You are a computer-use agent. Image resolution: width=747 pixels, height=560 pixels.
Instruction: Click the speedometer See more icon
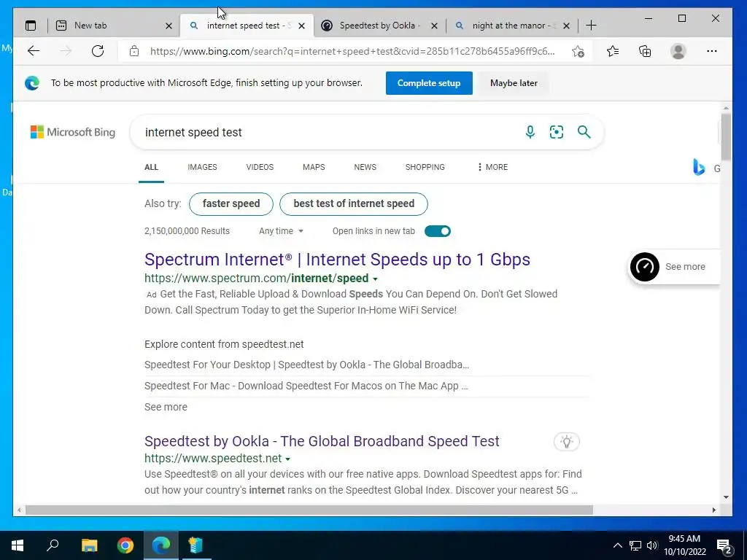(x=645, y=267)
